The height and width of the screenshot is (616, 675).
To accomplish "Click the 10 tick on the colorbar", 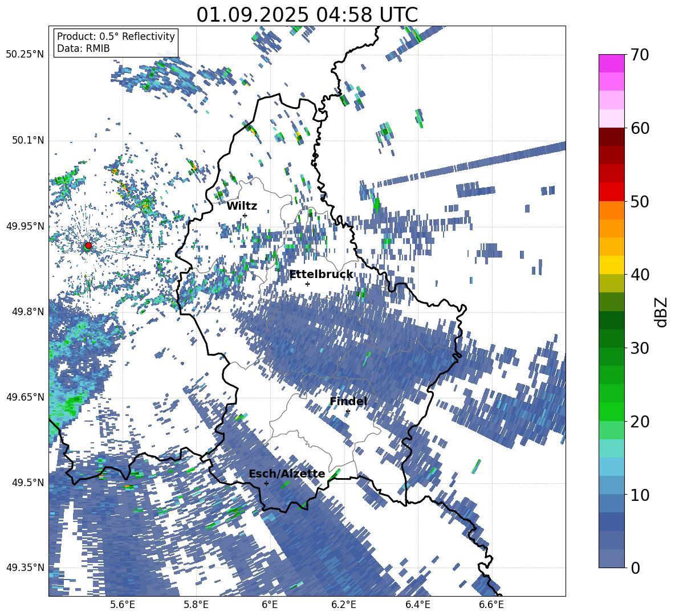I will (639, 495).
